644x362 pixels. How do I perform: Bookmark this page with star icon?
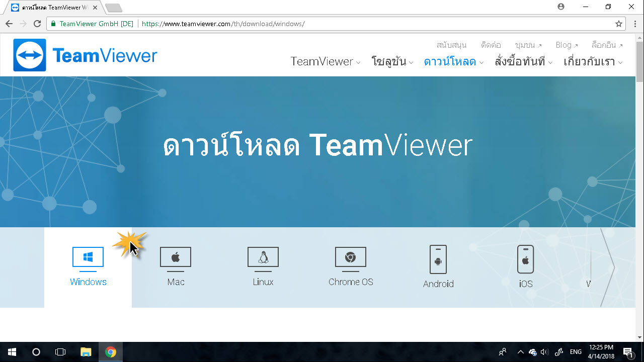[619, 24]
